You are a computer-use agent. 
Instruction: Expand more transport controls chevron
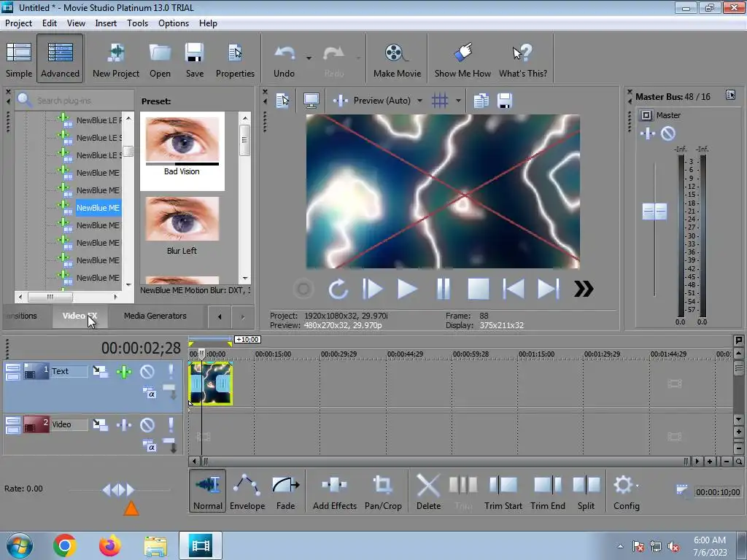point(584,289)
